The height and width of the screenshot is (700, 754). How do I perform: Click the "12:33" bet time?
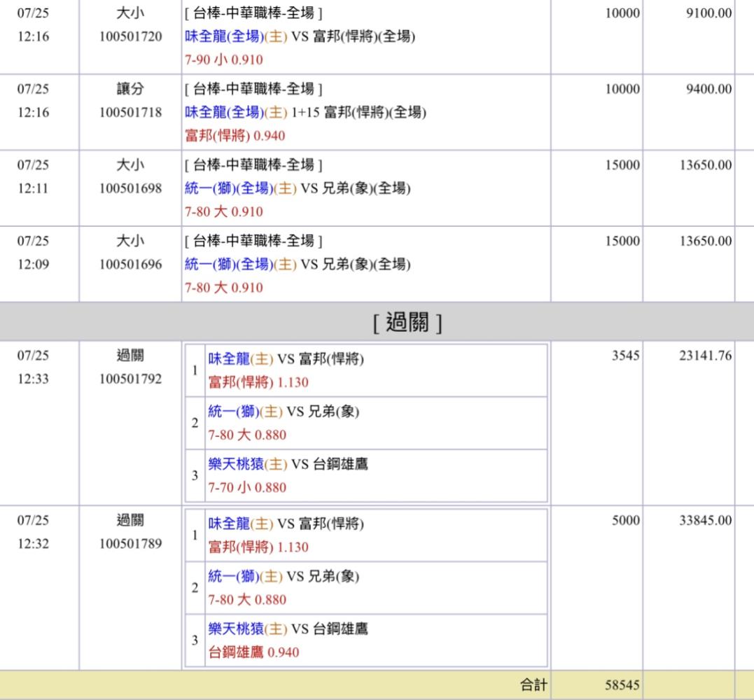pyautogui.click(x=33, y=379)
